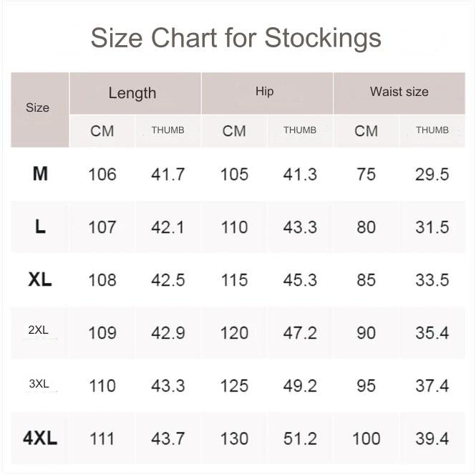Select the 29.5 waist value for size M
Viewport: 476px width, 475px height.
432,174
